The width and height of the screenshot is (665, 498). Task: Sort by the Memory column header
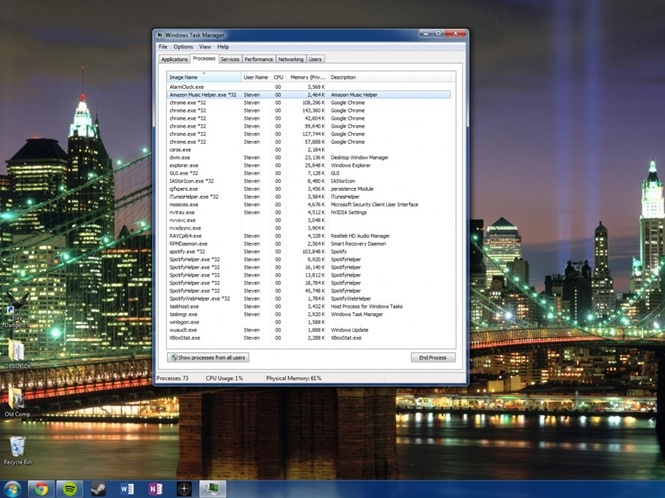[x=308, y=77]
